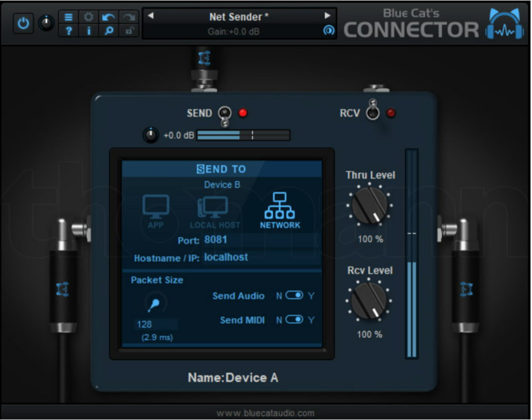Open the main menu hamburger icon
This screenshot has width=532, height=420.
pyautogui.click(x=68, y=16)
